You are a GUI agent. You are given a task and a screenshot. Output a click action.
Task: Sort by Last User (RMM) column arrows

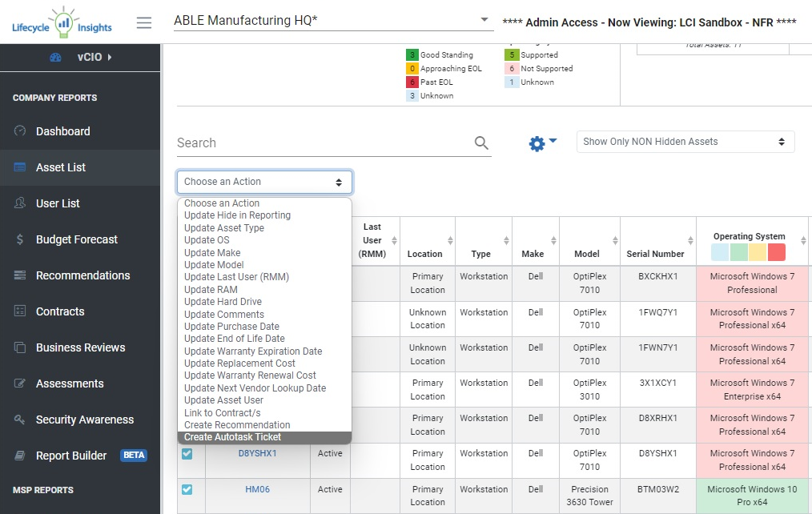394,241
